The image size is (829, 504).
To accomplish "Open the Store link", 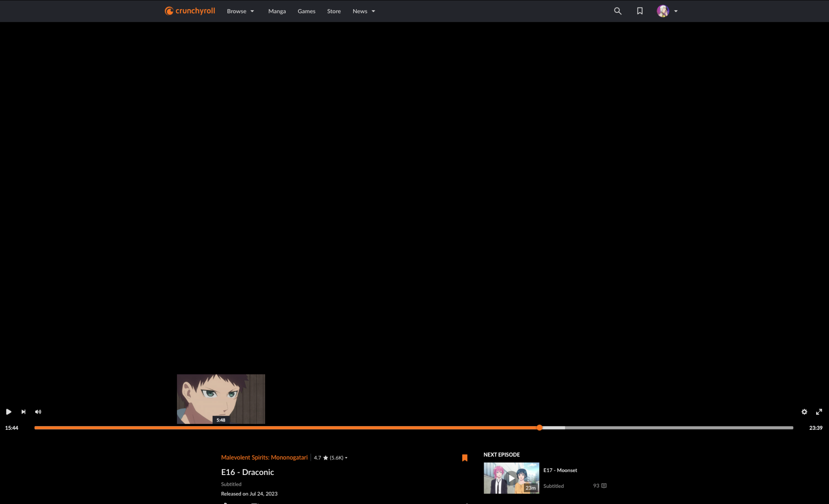I will (x=334, y=11).
